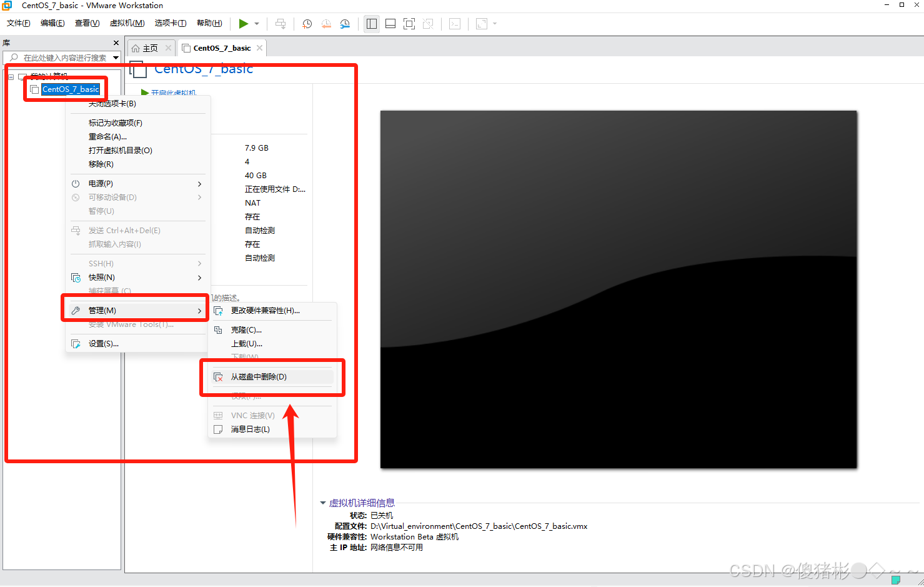Click the snapshot icon beside 快照(N)
Viewport: 924px width, 587px height.
point(76,278)
